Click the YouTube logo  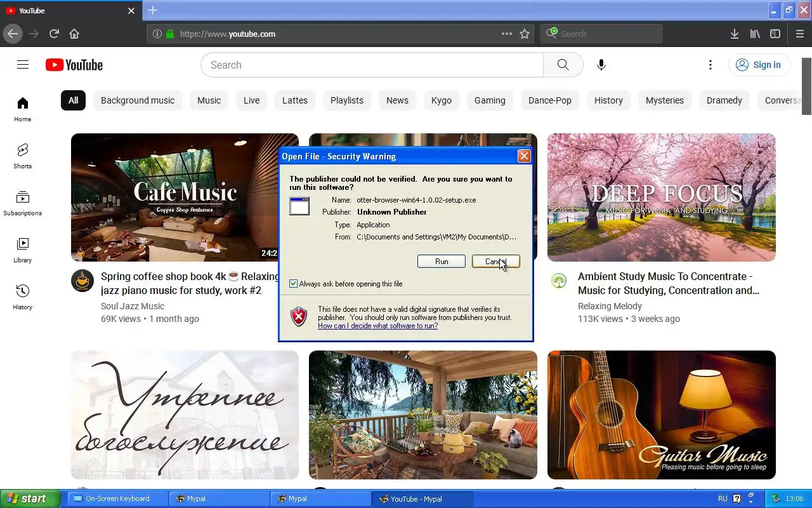point(74,65)
